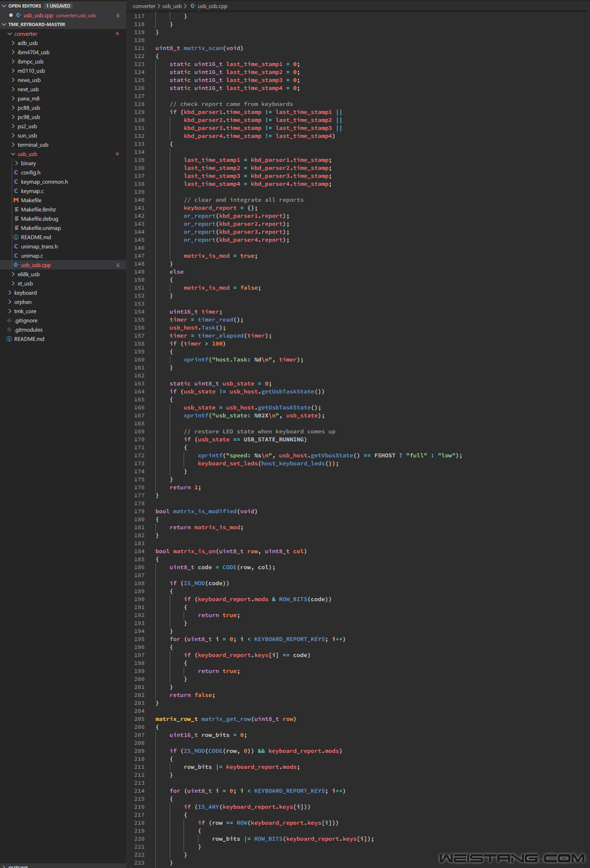Click line number 121 in gutter
The height and width of the screenshot is (868, 590).
coord(139,48)
